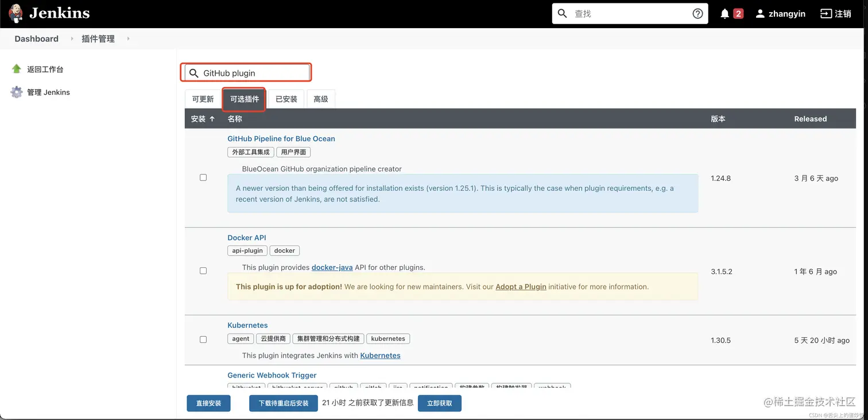Open the zhangyin user profile link
This screenshot has width=868, height=420.
pos(787,14)
